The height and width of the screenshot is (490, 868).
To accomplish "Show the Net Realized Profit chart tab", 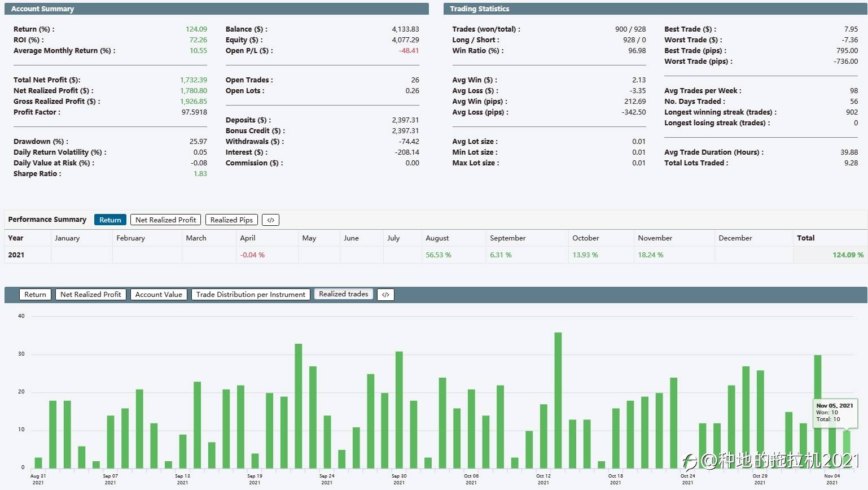I will 90,295.
